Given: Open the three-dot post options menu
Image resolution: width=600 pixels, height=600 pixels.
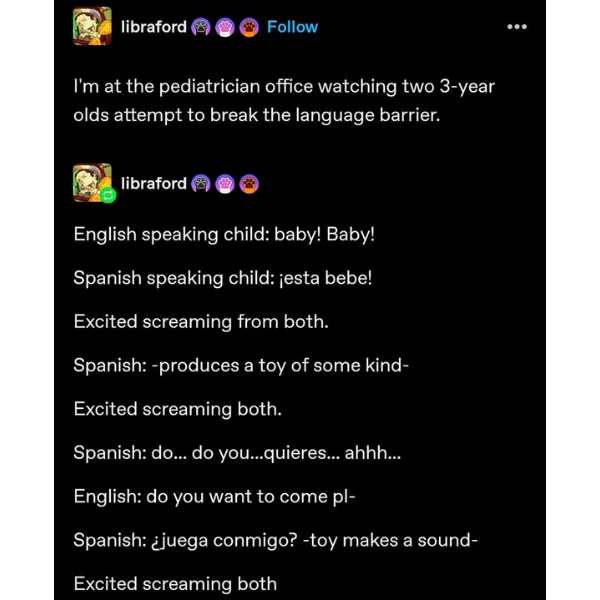Looking at the screenshot, I should [517, 27].
